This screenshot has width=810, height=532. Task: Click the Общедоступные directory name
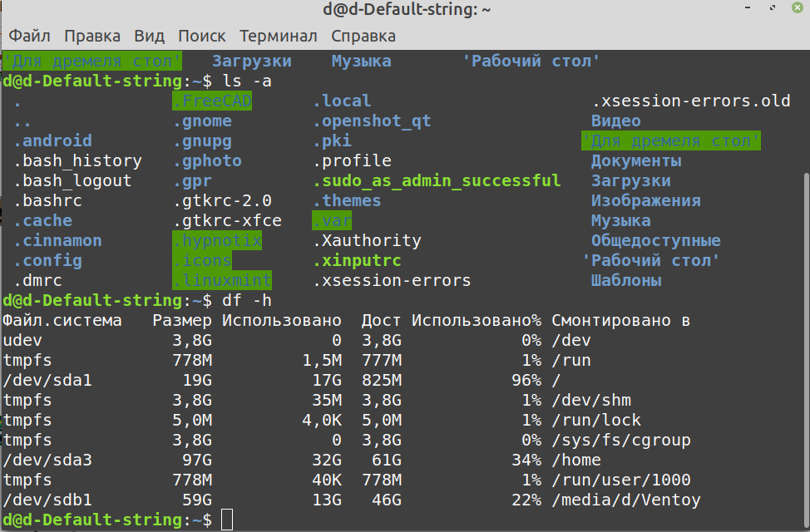[x=655, y=241]
